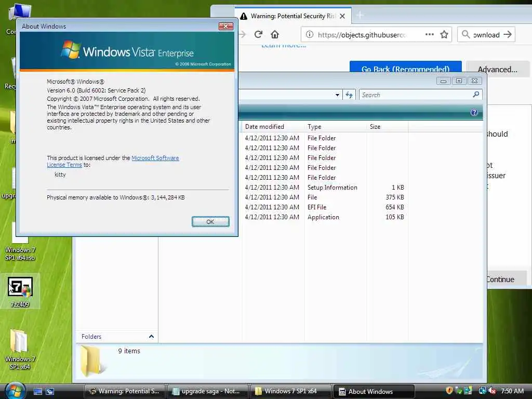The image size is (532, 399).
Task: Open a new Firefox tab
Action: click(360, 15)
